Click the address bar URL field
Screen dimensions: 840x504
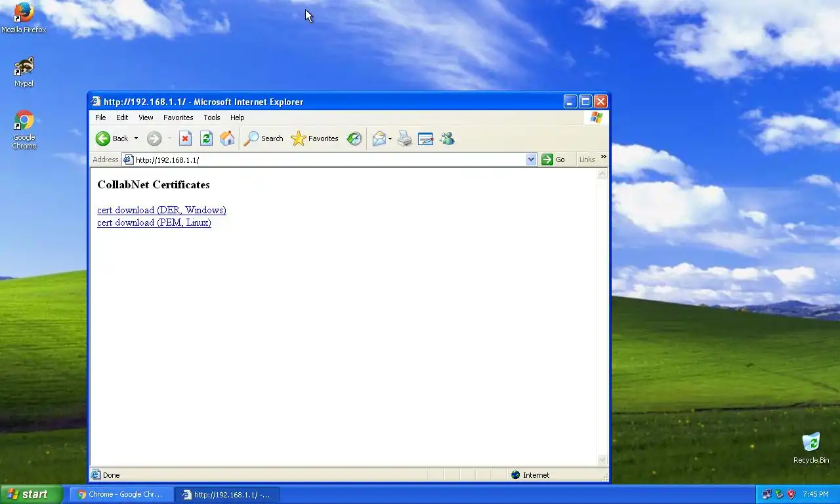coord(329,159)
